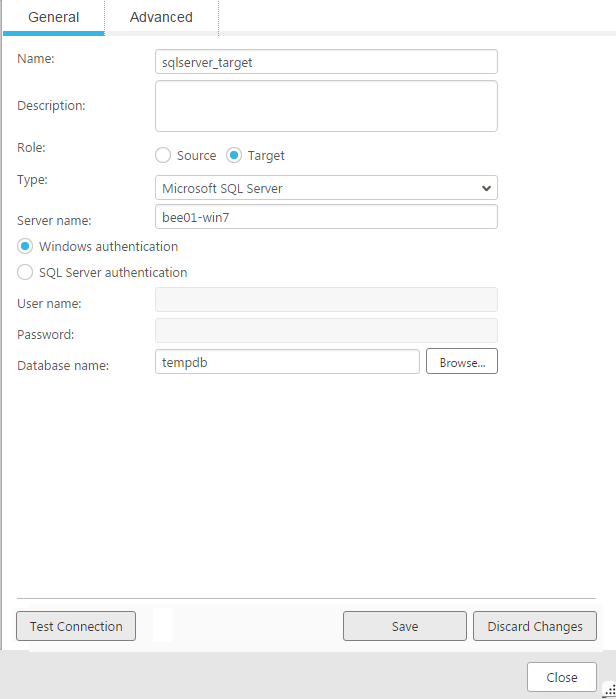Click the "Server name:" label
Viewport: 616px width, 699px height.
pos(54,221)
